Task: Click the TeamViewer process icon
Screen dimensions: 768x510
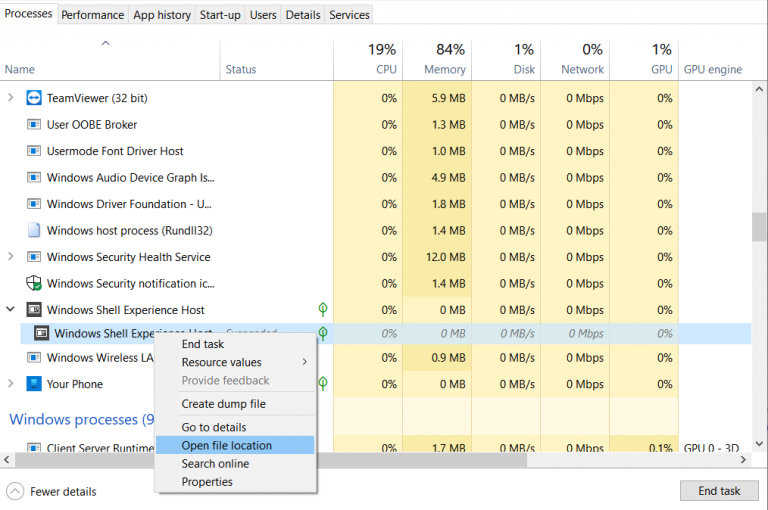Action: pos(34,98)
